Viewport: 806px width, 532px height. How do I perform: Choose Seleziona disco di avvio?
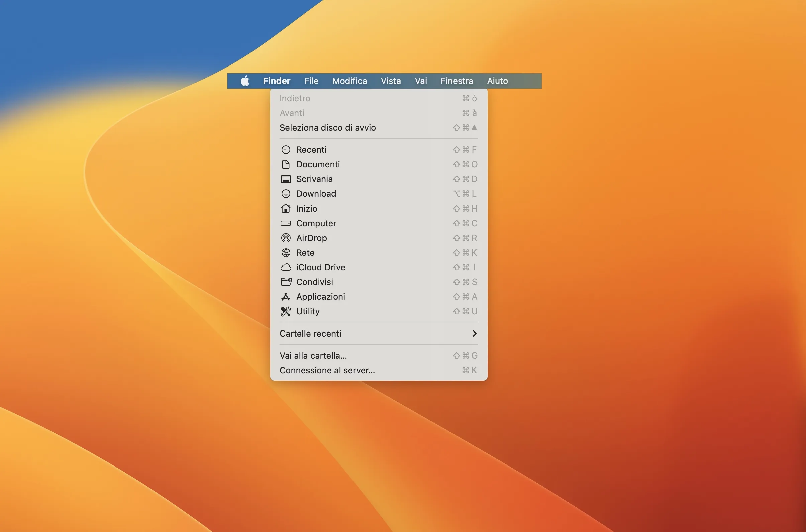pos(327,128)
